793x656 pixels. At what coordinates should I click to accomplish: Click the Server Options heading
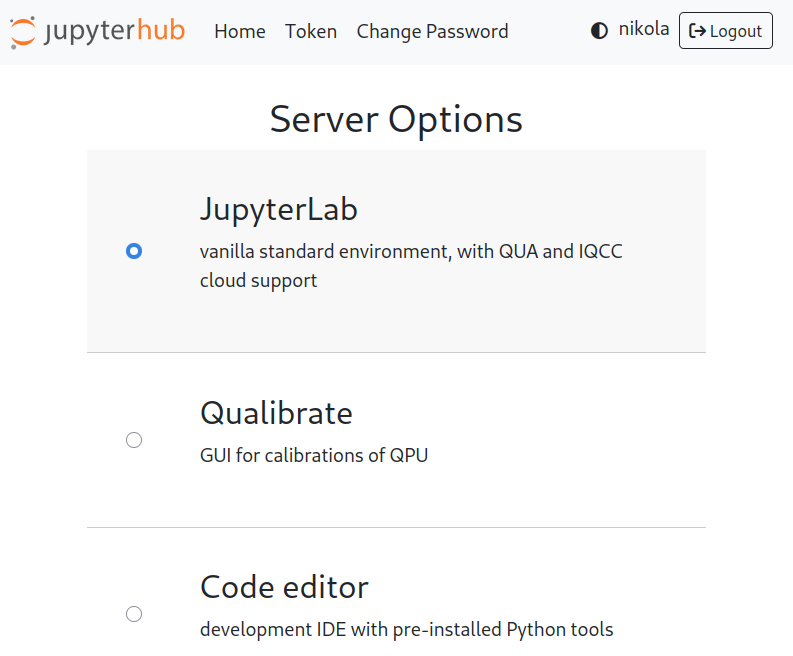click(396, 119)
